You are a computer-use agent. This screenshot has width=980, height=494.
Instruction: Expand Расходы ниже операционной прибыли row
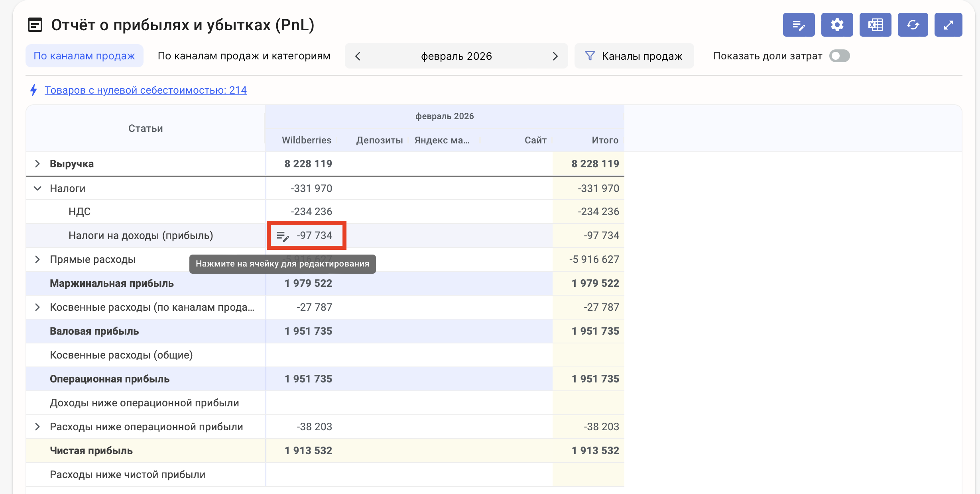(x=37, y=427)
